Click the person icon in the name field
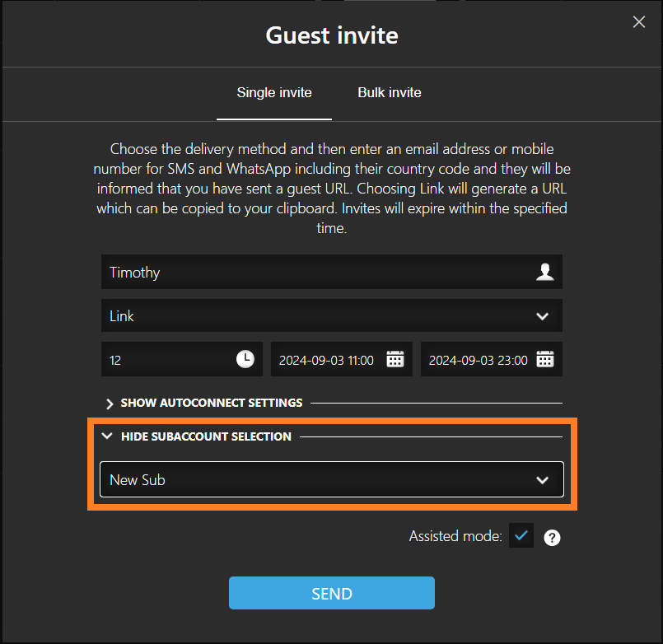The width and height of the screenshot is (663, 644). pyautogui.click(x=544, y=272)
